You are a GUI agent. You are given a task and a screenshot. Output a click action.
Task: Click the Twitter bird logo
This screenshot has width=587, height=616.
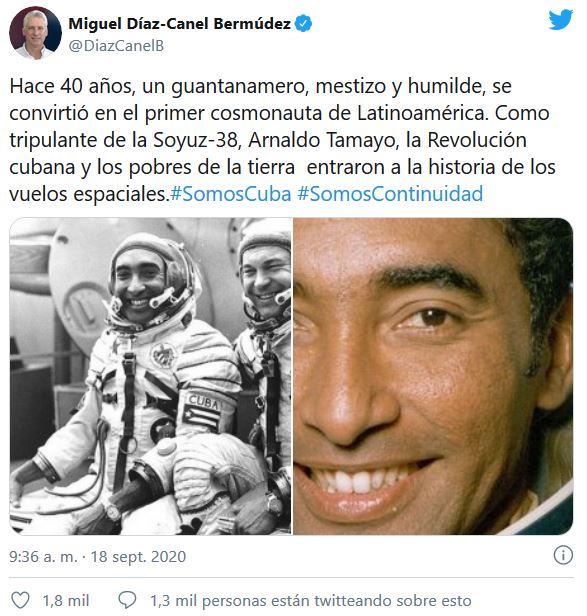point(561,20)
